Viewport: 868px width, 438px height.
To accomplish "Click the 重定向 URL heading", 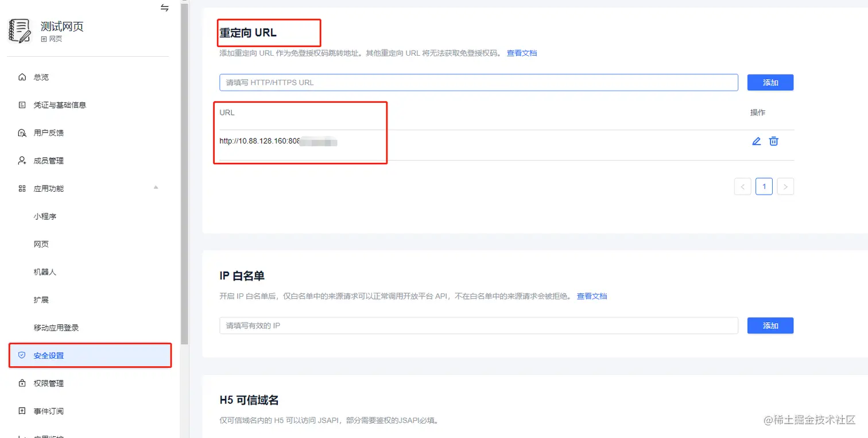I will (x=248, y=33).
